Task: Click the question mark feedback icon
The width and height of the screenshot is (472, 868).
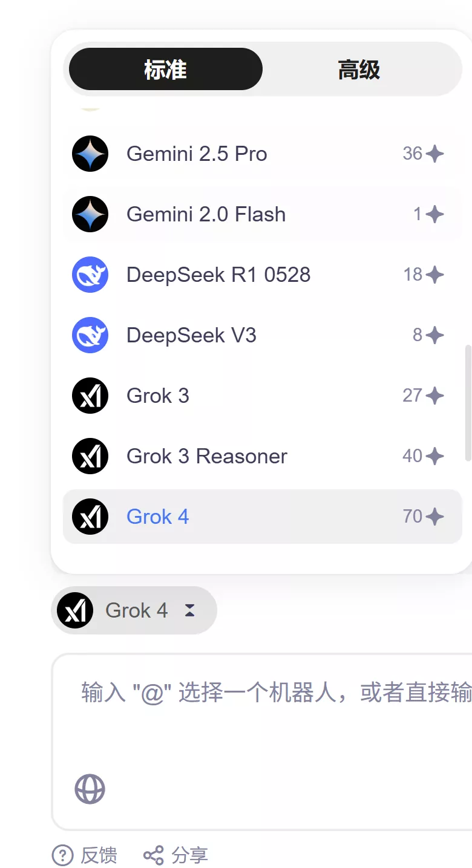Action: pos(63,855)
